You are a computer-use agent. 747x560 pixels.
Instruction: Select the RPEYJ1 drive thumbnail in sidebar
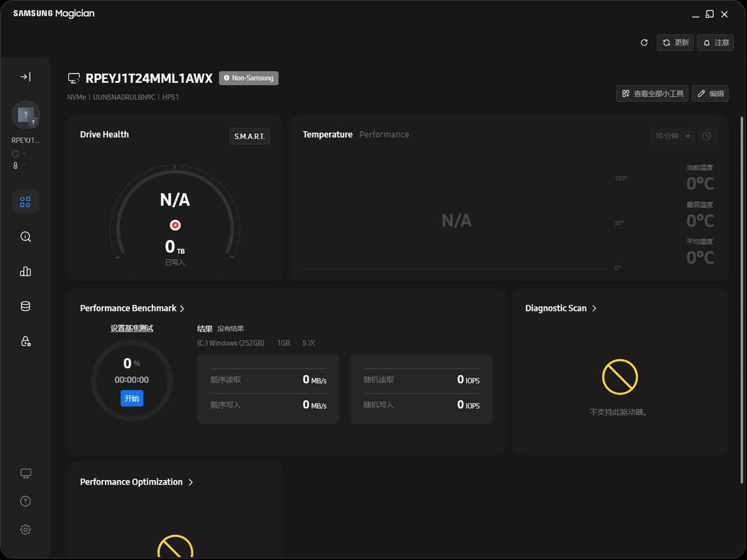coord(26,116)
